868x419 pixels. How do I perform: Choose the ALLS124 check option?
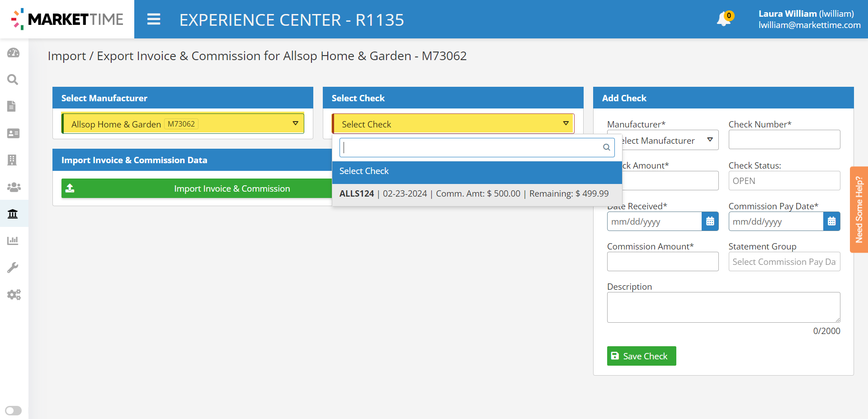click(x=474, y=194)
